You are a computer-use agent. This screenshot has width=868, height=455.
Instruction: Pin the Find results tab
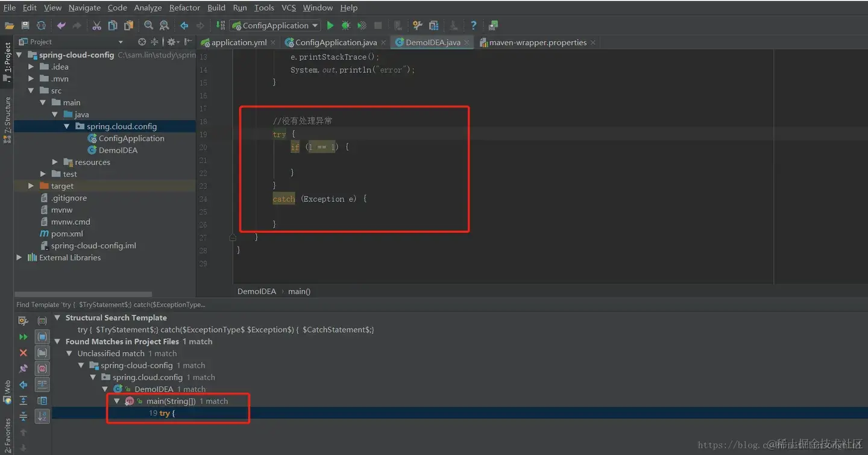coord(23,368)
